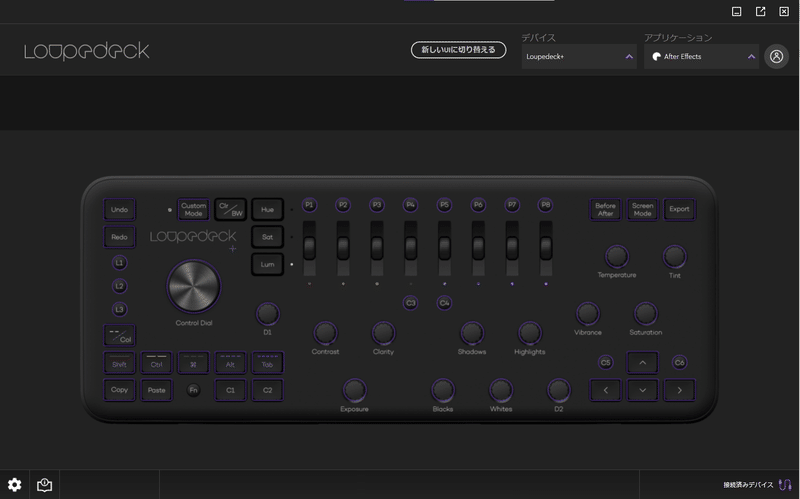The width and height of the screenshot is (800, 499).
Task: Select the round P3 preset button
Action: pos(377,205)
